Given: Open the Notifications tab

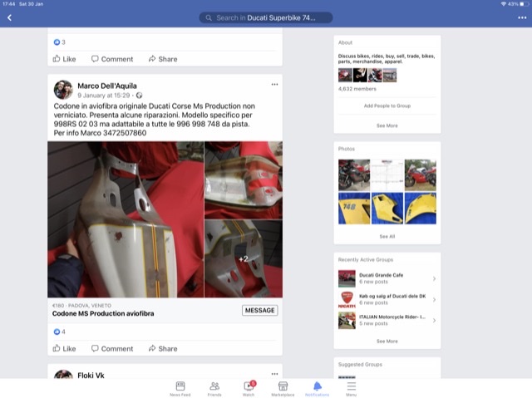Looking at the screenshot, I should pos(318,389).
